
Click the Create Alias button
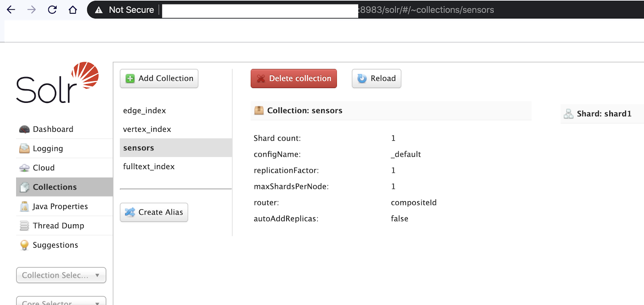pyautogui.click(x=154, y=212)
